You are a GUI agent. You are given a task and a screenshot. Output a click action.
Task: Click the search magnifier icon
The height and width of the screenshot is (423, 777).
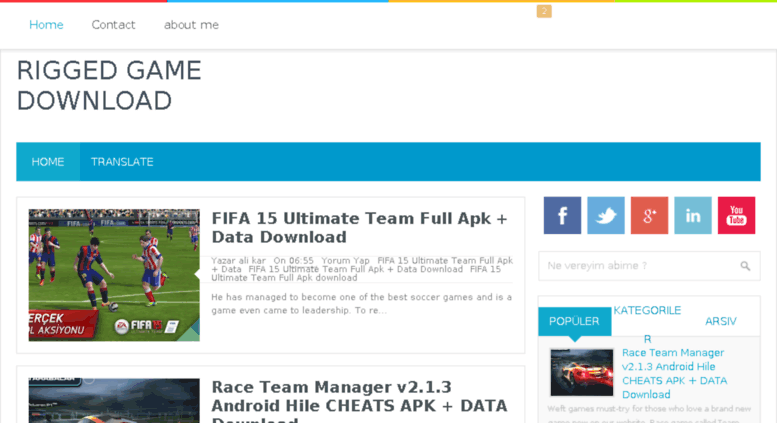(745, 266)
